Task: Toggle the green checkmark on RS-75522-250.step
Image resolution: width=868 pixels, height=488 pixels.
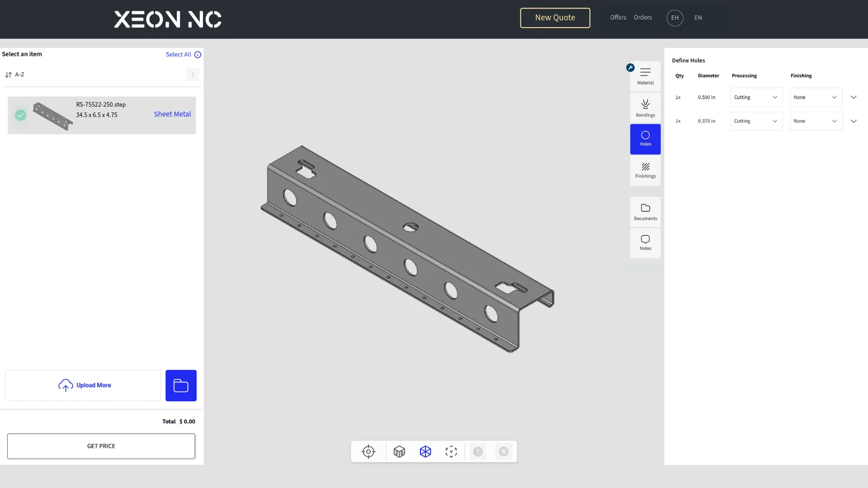Action: tap(21, 115)
